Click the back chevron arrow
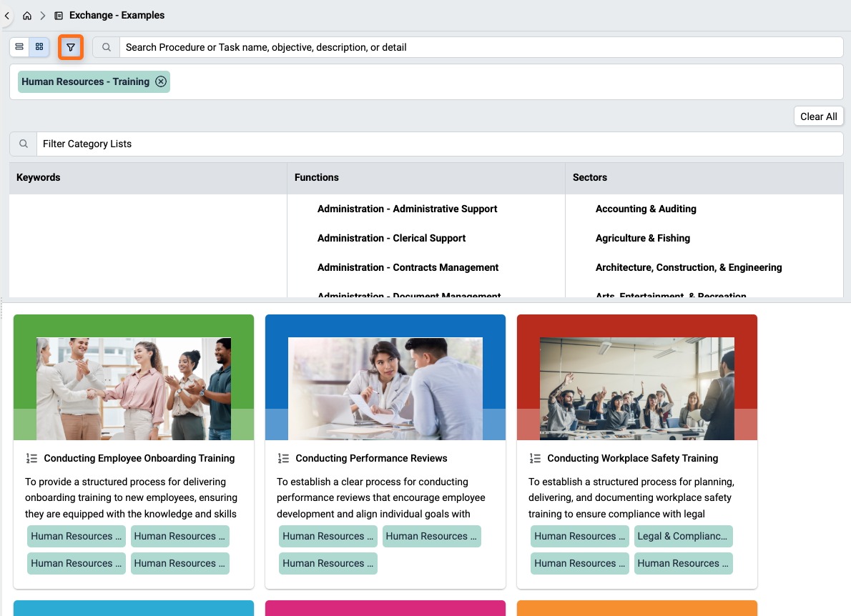851x616 pixels. coord(7,16)
